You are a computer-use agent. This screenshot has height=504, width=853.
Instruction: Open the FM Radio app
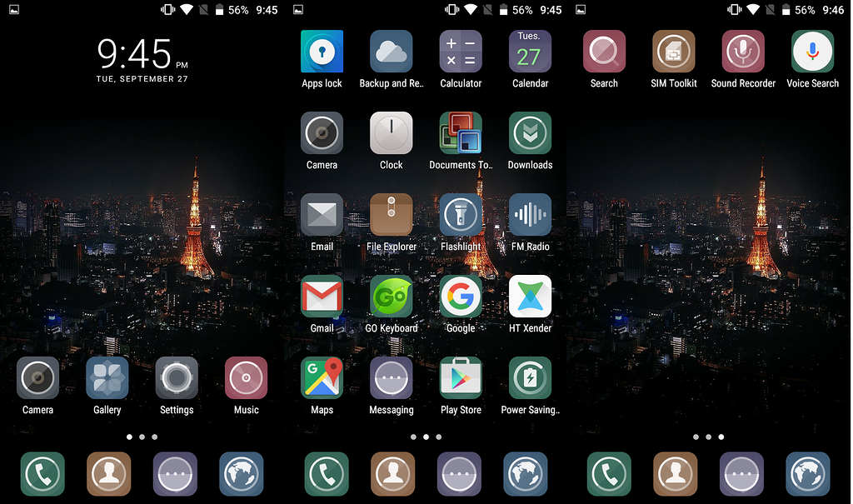pos(530,215)
